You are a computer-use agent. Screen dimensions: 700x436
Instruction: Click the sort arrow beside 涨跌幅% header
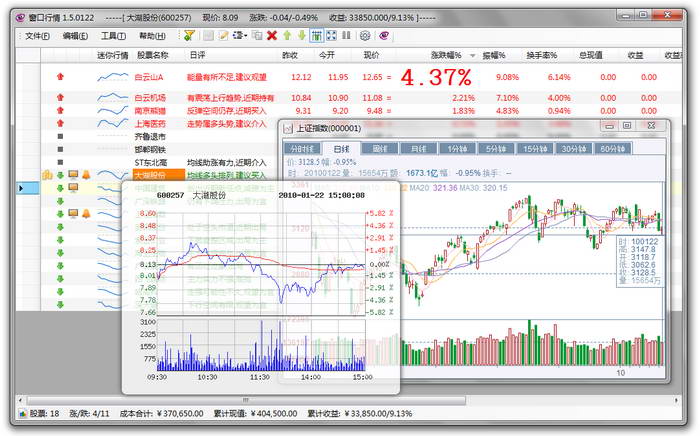coord(472,56)
